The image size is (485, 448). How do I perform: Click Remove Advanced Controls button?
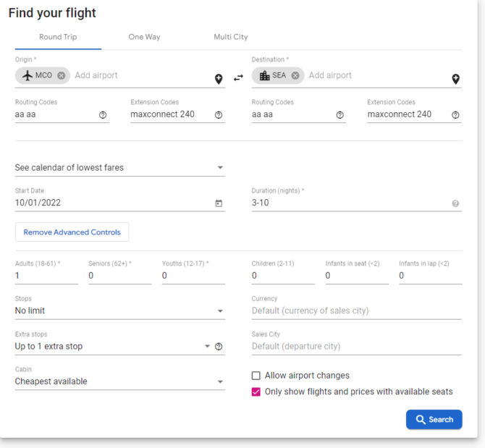[72, 232]
